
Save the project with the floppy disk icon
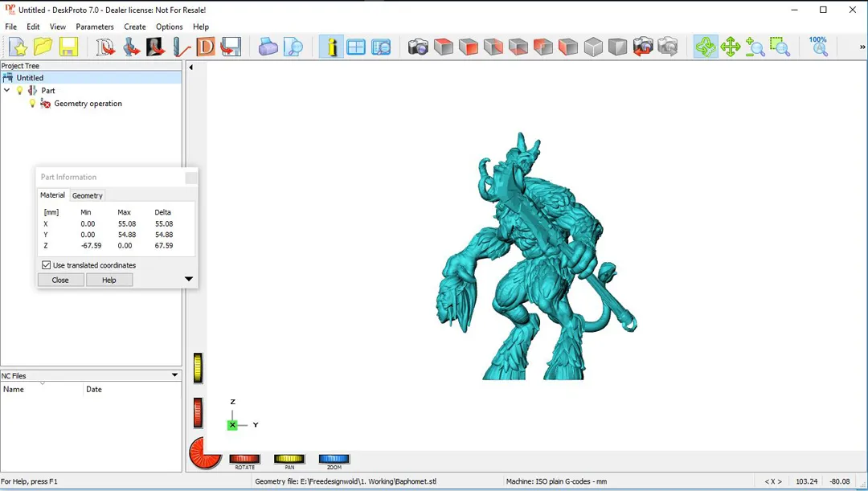tap(68, 47)
